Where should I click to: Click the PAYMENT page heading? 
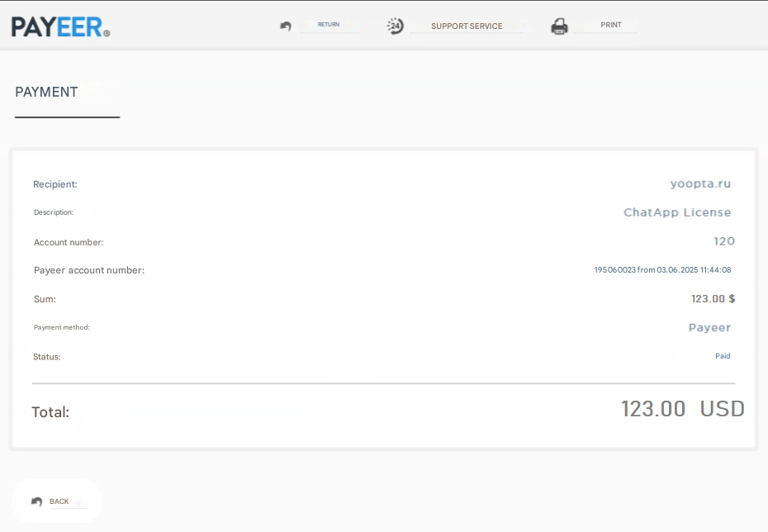pos(46,93)
